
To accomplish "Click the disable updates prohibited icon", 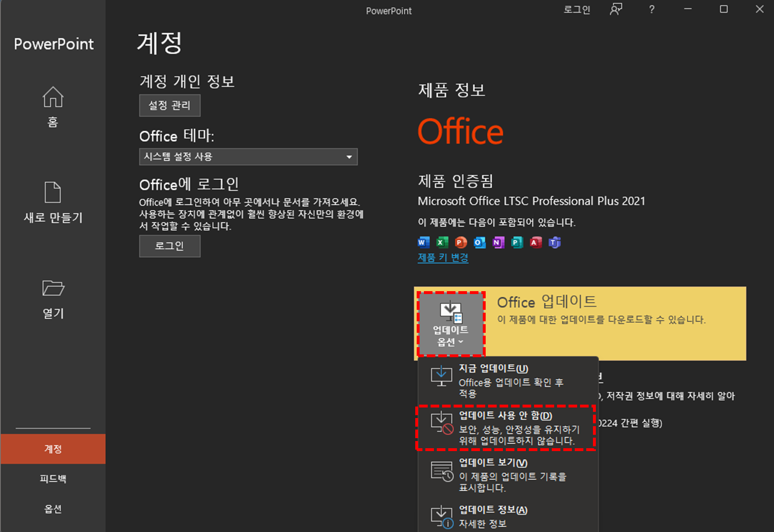I will pyautogui.click(x=441, y=423).
